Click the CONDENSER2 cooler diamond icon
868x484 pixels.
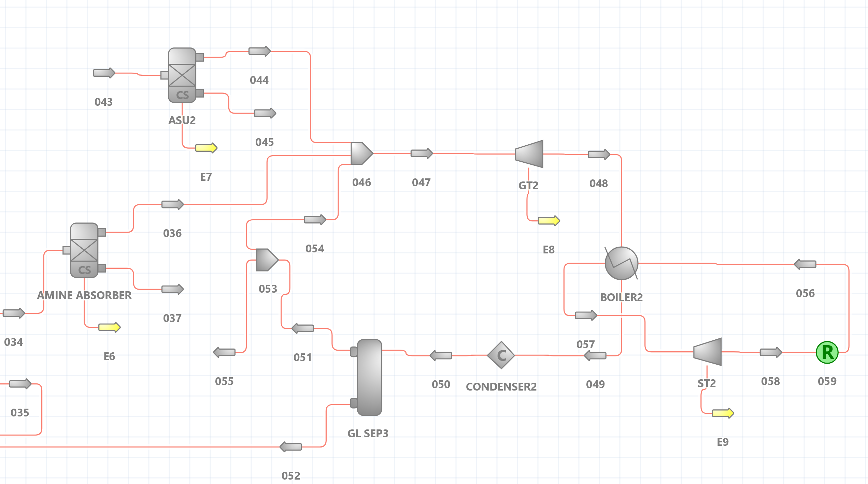point(501,355)
